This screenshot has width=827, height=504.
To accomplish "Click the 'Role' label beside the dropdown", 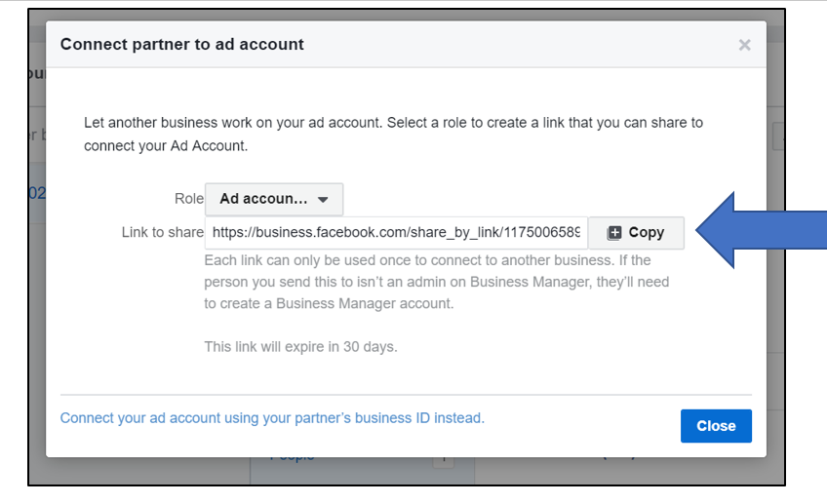I will [188, 199].
